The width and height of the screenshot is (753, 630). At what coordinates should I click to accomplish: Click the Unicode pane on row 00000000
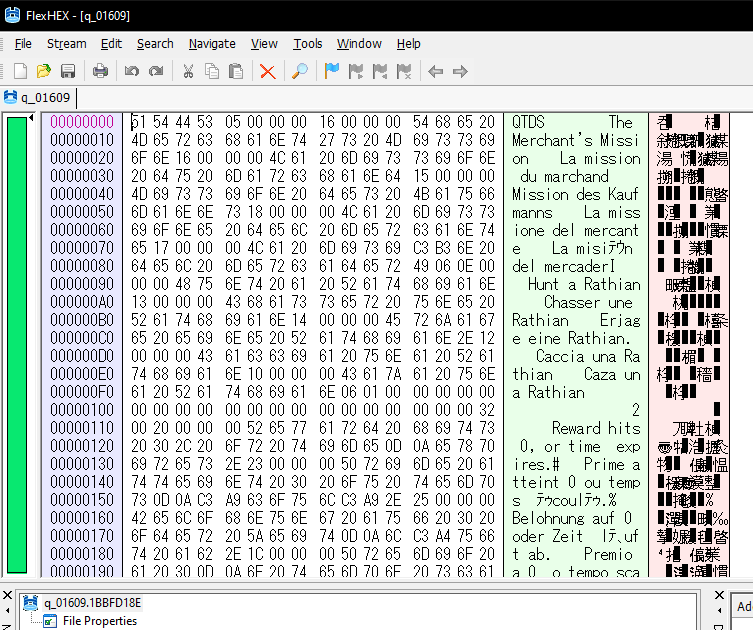pyautogui.click(x=689, y=122)
